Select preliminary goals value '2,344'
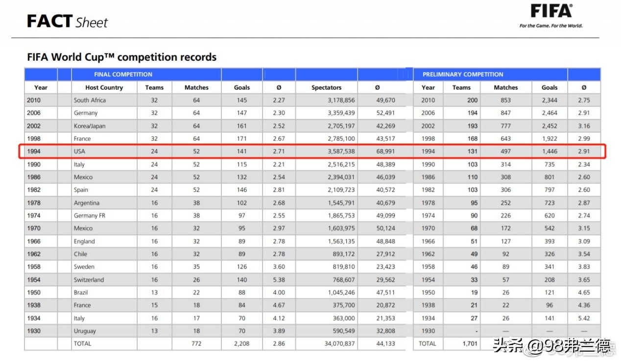The image size is (621, 364). coord(549,100)
